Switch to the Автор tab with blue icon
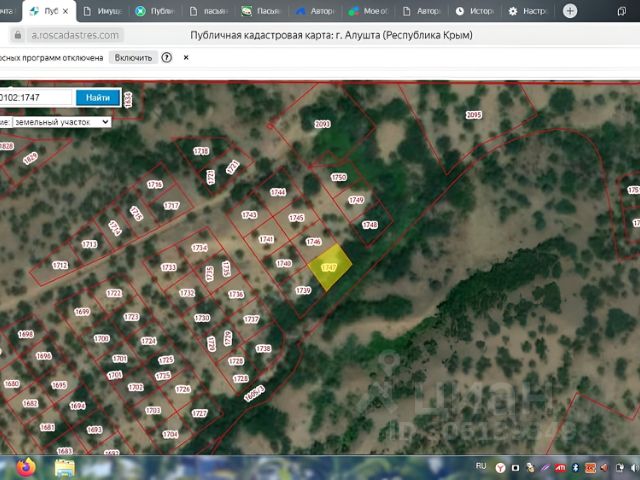Image resolution: width=640 pixels, height=480 pixels. [315, 11]
